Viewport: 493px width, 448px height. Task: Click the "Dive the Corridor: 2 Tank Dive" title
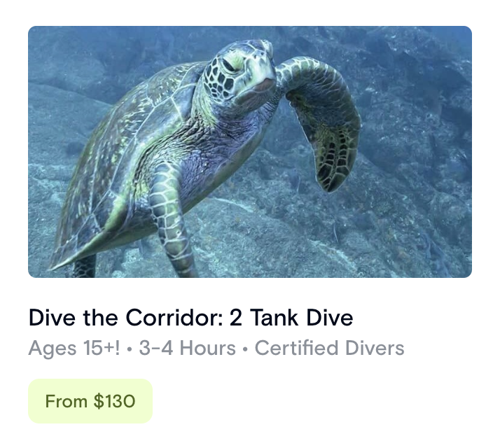click(x=191, y=318)
